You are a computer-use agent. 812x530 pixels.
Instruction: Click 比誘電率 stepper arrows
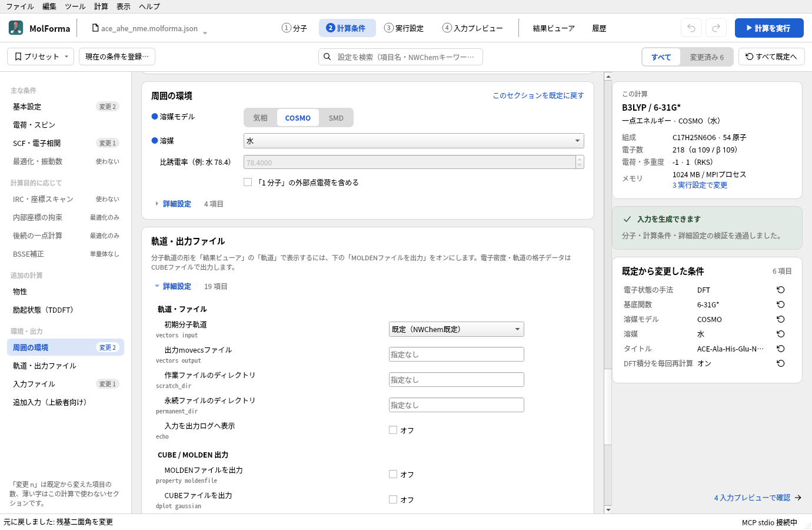[580, 162]
